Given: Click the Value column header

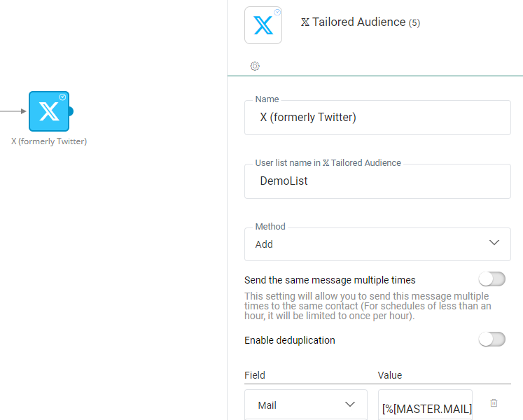Looking at the screenshot, I should (390, 375).
